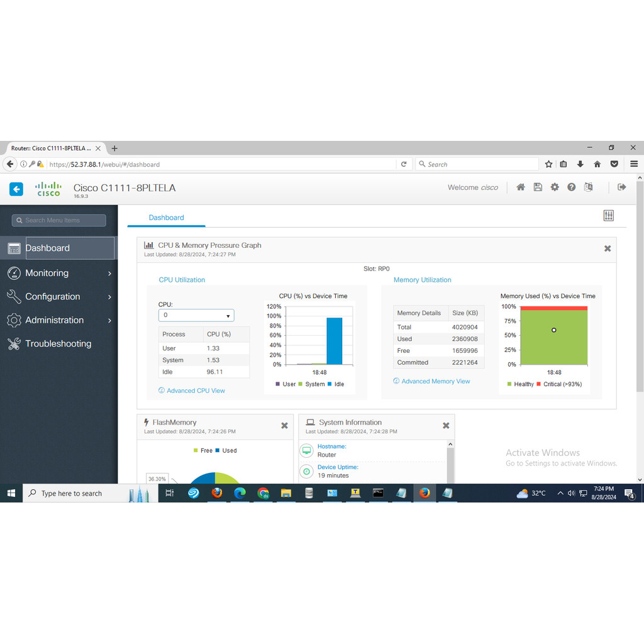Viewport: 644px width, 644px height.
Task: Expand the Configuration chevron arrow
Action: pyautogui.click(x=109, y=297)
